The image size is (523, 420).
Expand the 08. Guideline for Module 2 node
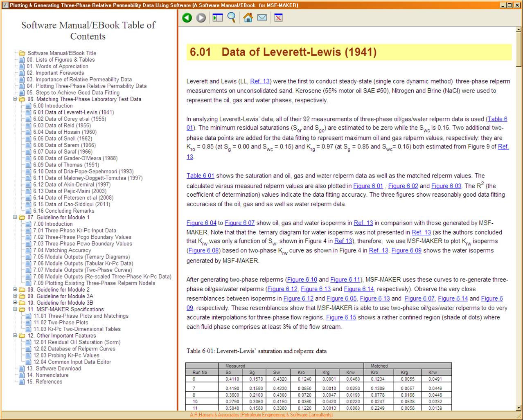16,290
